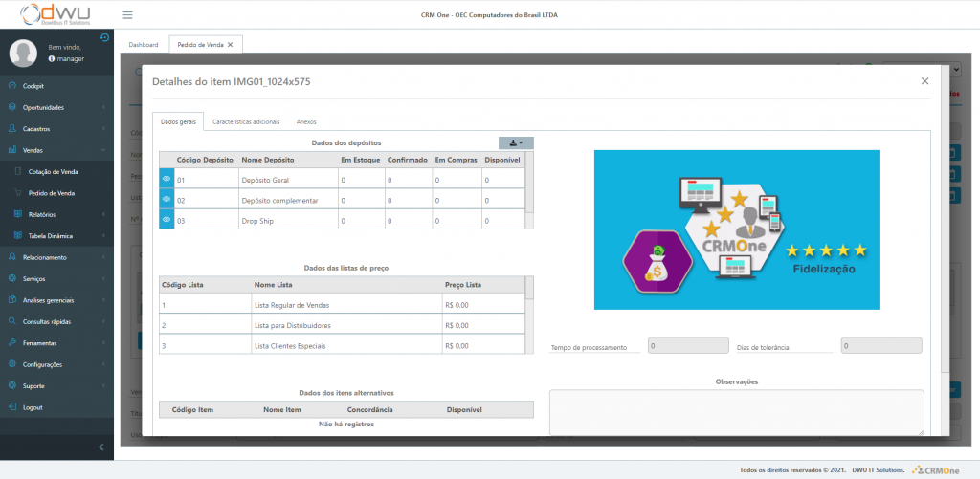980x479 pixels.
Task: Open the Dashboard tab
Action: pyautogui.click(x=144, y=45)
